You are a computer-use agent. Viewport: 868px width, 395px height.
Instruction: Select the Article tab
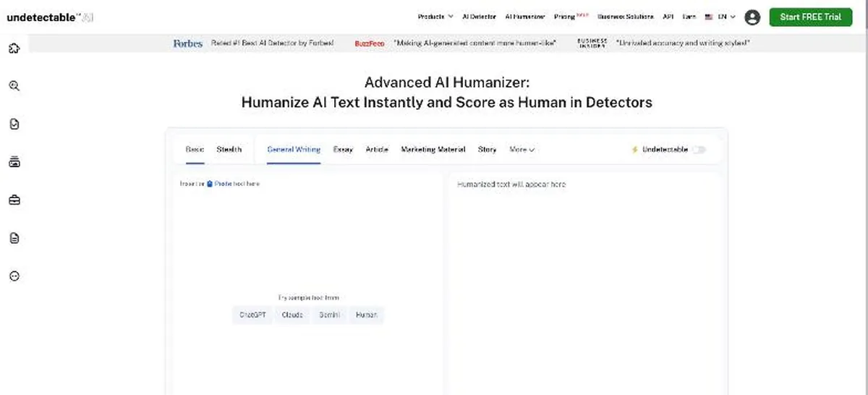click(377, 150)
